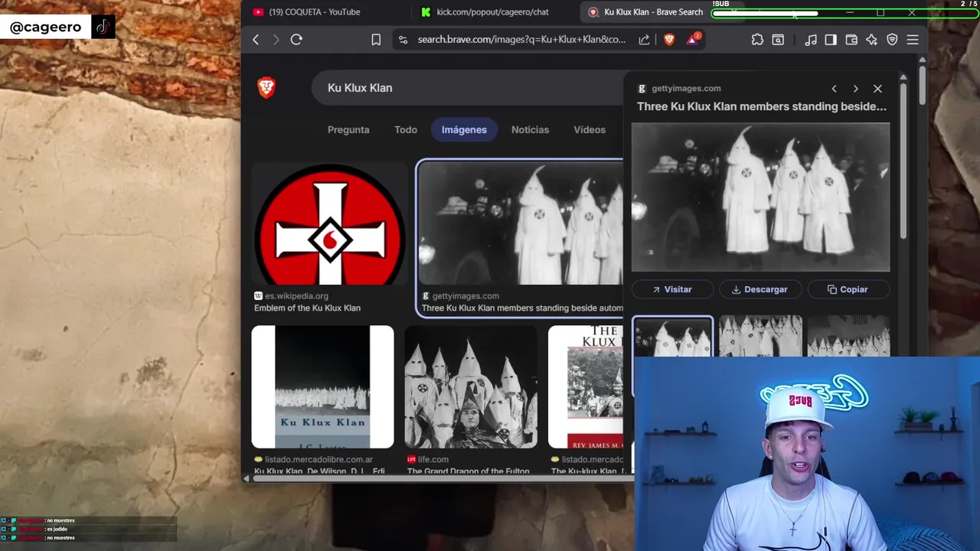The image size is (980, 551).
Task: Reload the Brave Search page
Action: pyautogui.click(x=296, y=40)
